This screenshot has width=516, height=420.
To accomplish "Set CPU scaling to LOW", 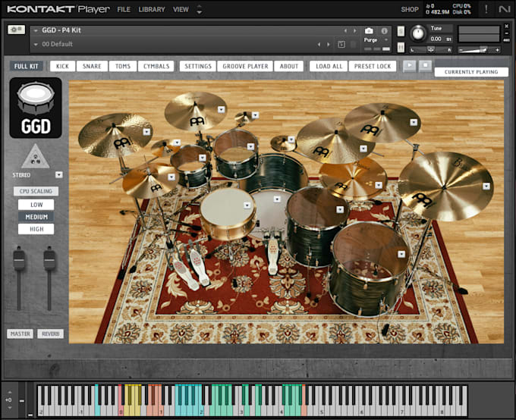I will click(x=36, y=205).
